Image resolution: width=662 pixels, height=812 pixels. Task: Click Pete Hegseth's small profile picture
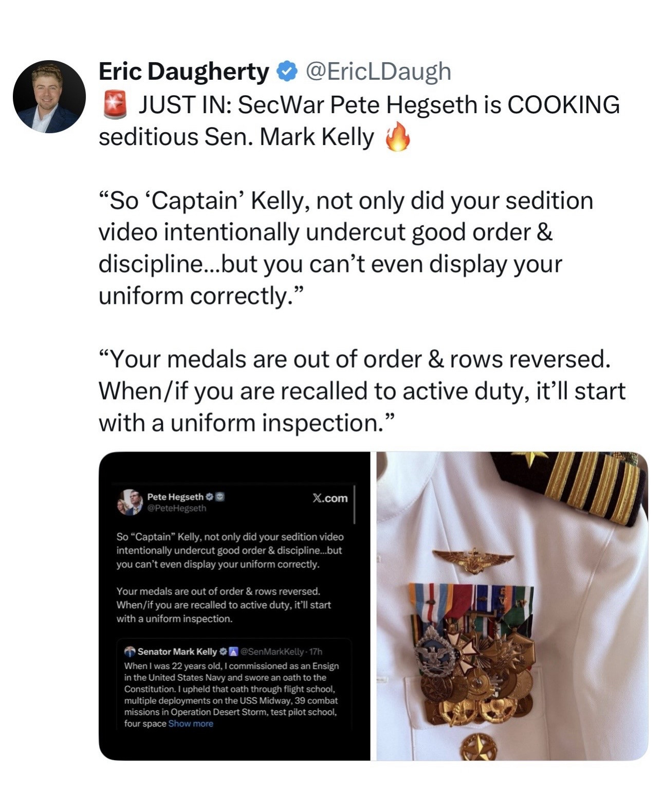130,502
